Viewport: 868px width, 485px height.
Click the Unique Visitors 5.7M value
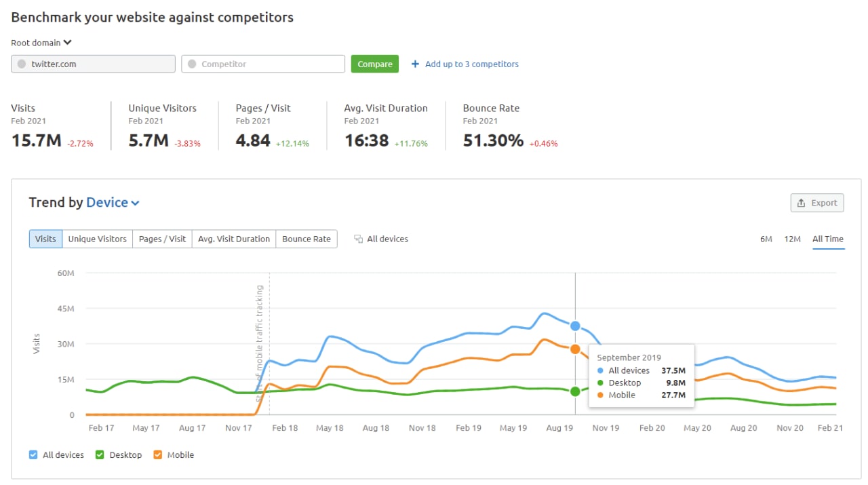[148, 140]
